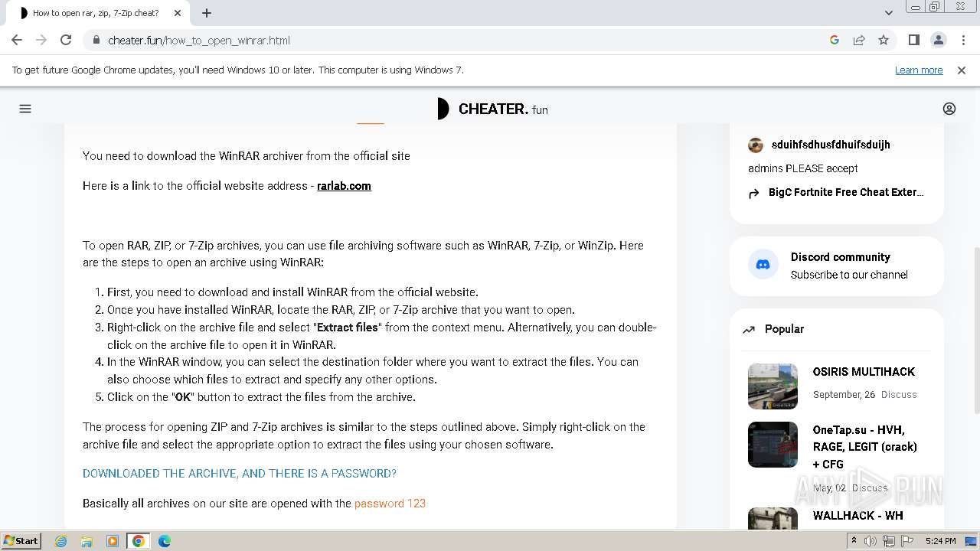Share this page icon
Viewport: 980px width, 551px height.
pyautogui.click(x=859, y=40)
